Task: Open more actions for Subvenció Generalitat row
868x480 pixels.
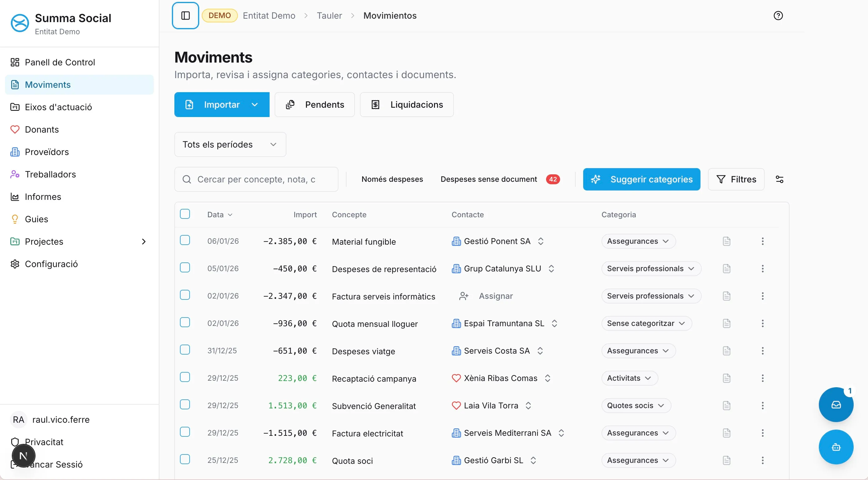Action: coord(762,406)
